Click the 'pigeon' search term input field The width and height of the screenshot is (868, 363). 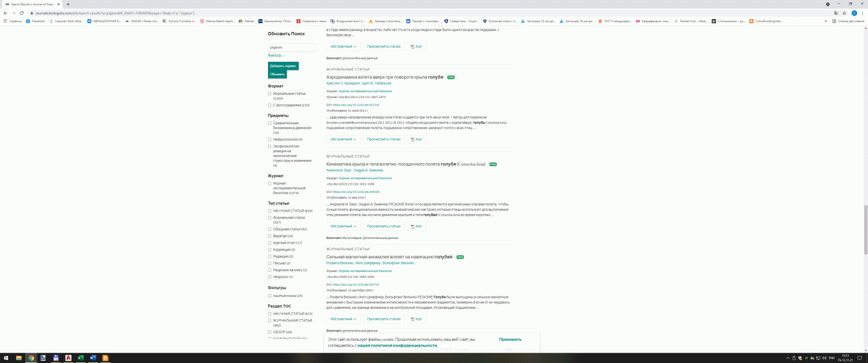point(291,48)
